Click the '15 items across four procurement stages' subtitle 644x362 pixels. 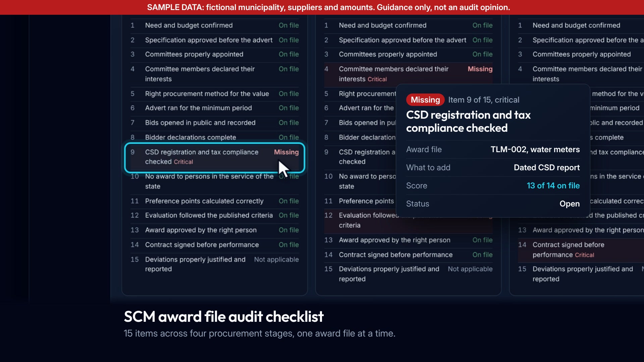pyautogui.click(x=260, y=334)
